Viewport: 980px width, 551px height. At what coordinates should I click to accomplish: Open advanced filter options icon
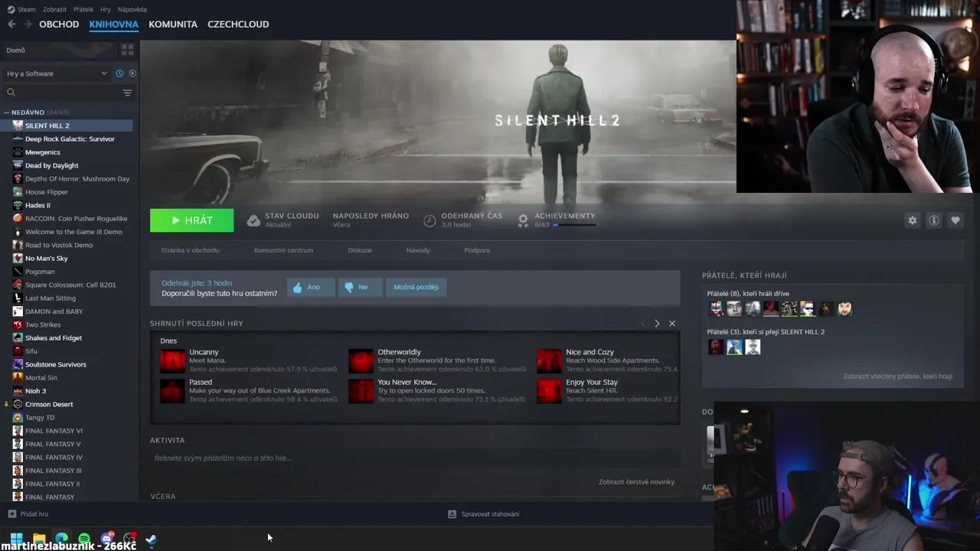coord(127,93)
